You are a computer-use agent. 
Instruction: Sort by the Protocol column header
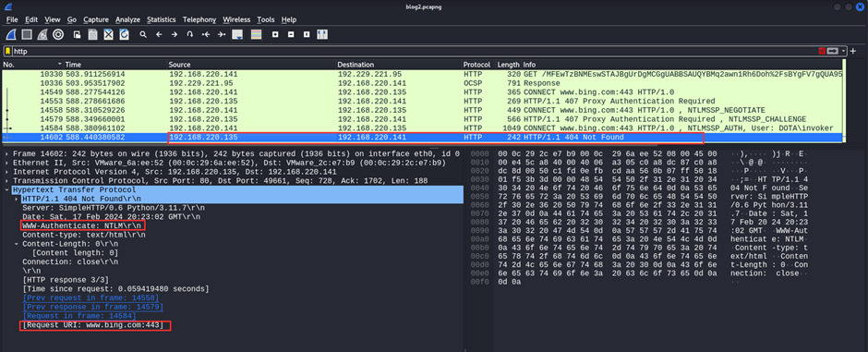(477, 65)
